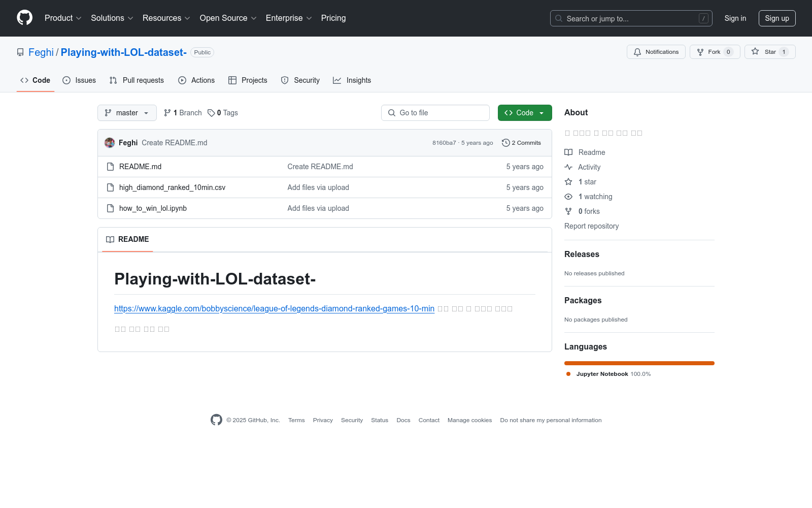Click the GitHub logo in the footer
812x508 pixels.
coord(216,420)
